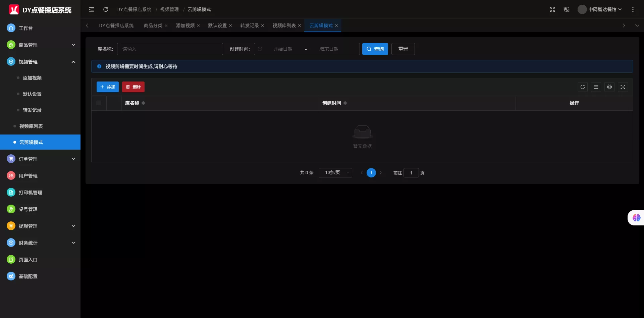Image resolution: width=644 pixels, height=318 pixels.
Task: Open the table density setting icon
Action: 596,87
